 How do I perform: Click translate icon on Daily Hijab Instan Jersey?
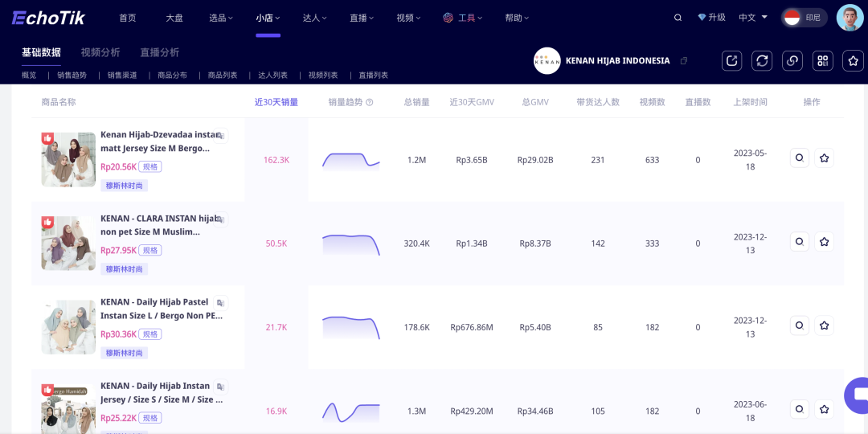click(x=220, y=387)
